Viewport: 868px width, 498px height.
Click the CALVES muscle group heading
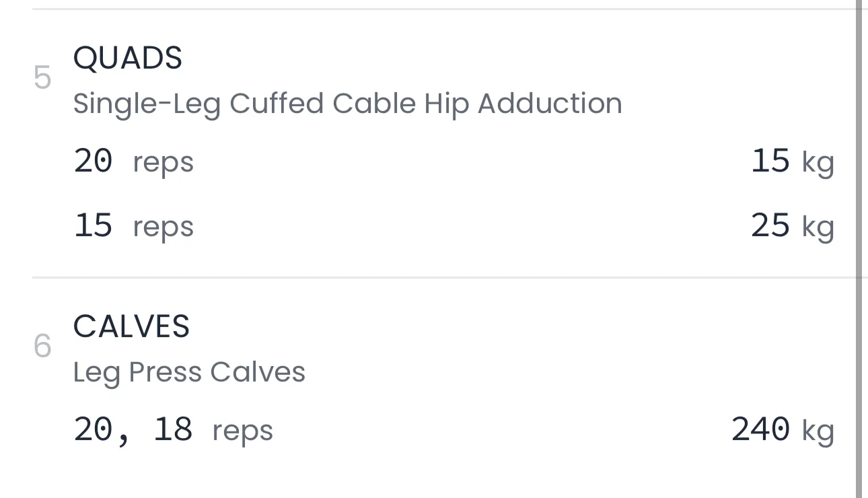[x=131, y=327]
